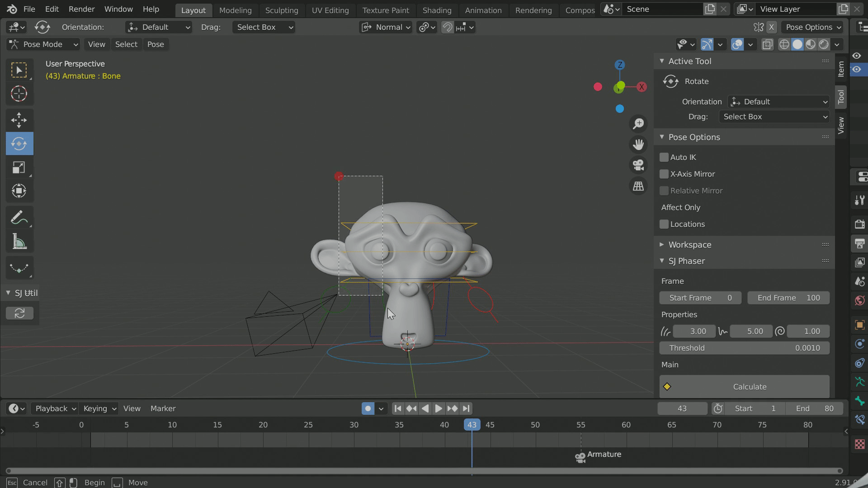Enable the Auto IK checkbox

click(664, 157)
